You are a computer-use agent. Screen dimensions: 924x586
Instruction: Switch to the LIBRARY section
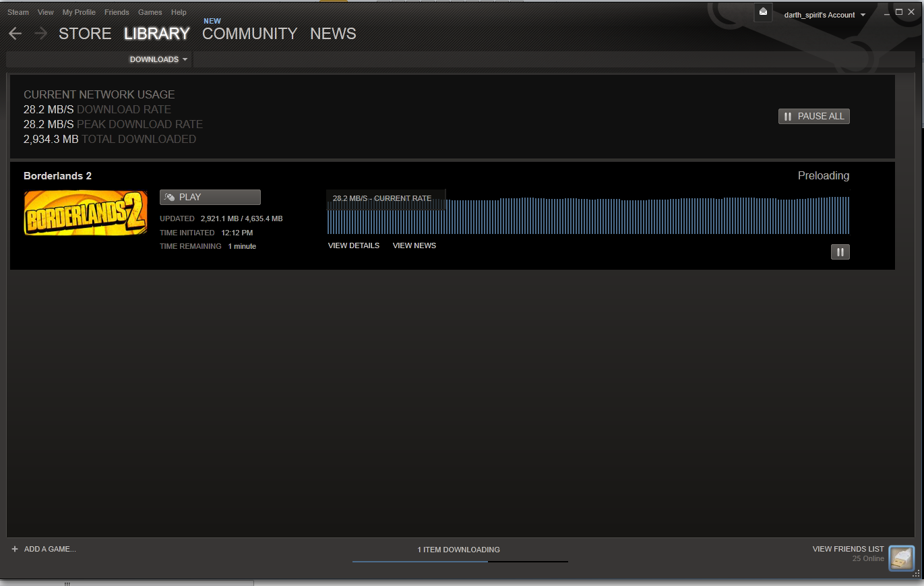point(157,34)
